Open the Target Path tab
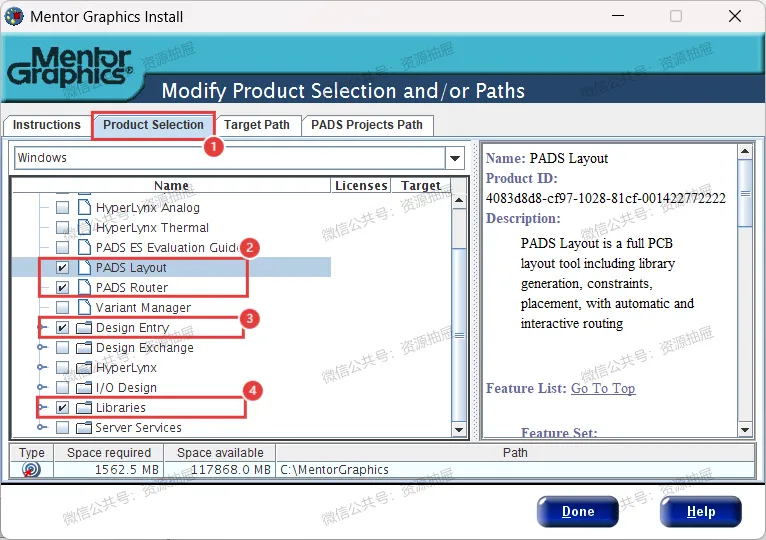766x540 pixels. pos(257,125)
